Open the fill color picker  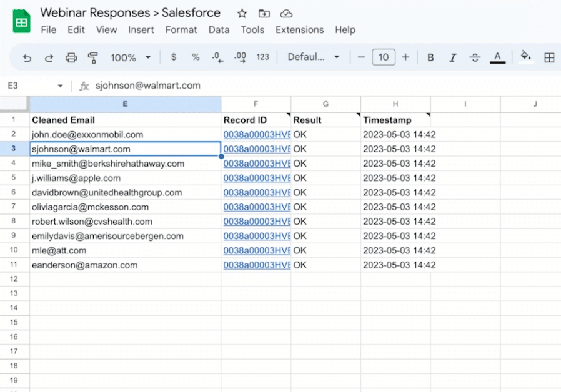coord(525,56)
